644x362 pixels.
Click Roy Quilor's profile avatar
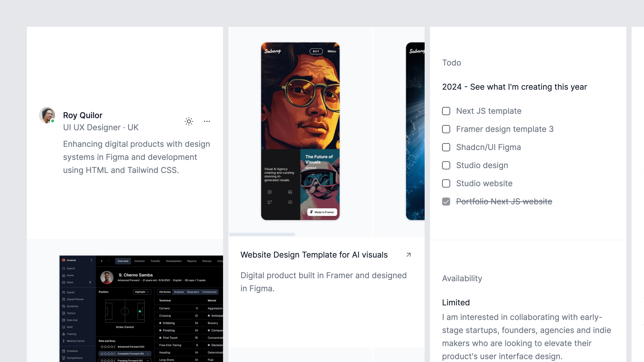pyautogui.click(x=47, y=115)
